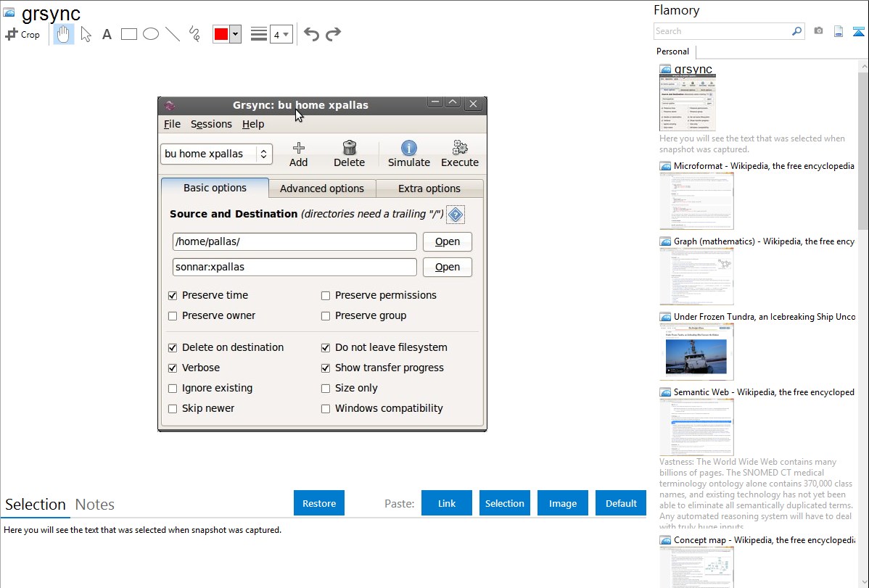This screenshot has height=588, width=869.
Task: Enable Windows compatibility checkbox
Action: [325, 409]
